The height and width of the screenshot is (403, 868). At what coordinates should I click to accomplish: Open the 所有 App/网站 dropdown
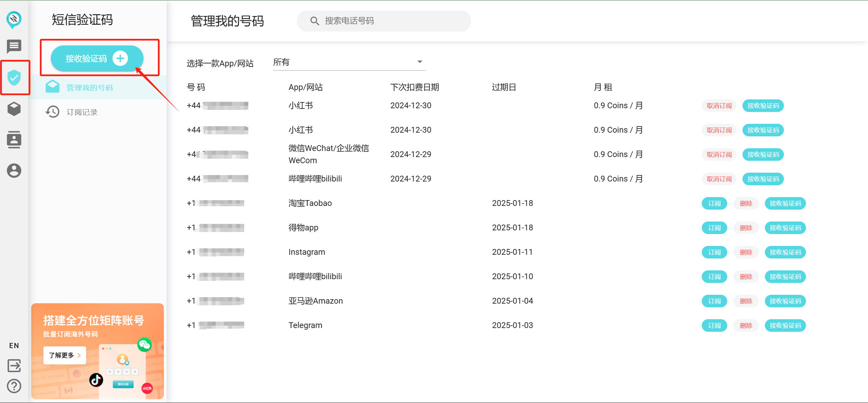point(349,62)
